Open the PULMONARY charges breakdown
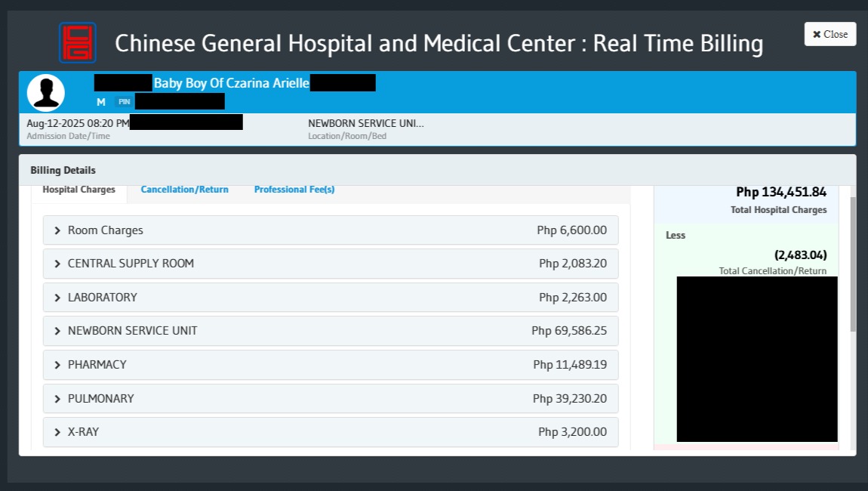Screen dimensions: 868x491 point(330,398)
